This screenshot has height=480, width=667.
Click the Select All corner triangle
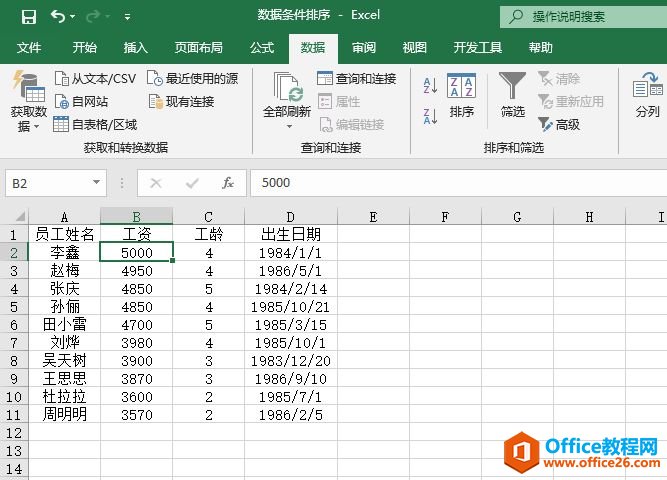20,217
